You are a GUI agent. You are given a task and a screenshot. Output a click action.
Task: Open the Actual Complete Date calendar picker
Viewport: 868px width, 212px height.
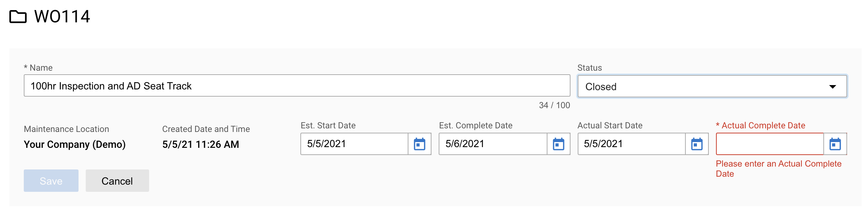tap(835, 144)
